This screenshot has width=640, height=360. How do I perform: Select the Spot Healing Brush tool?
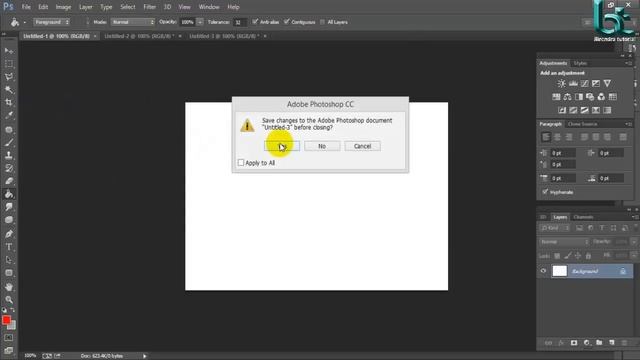9,129
